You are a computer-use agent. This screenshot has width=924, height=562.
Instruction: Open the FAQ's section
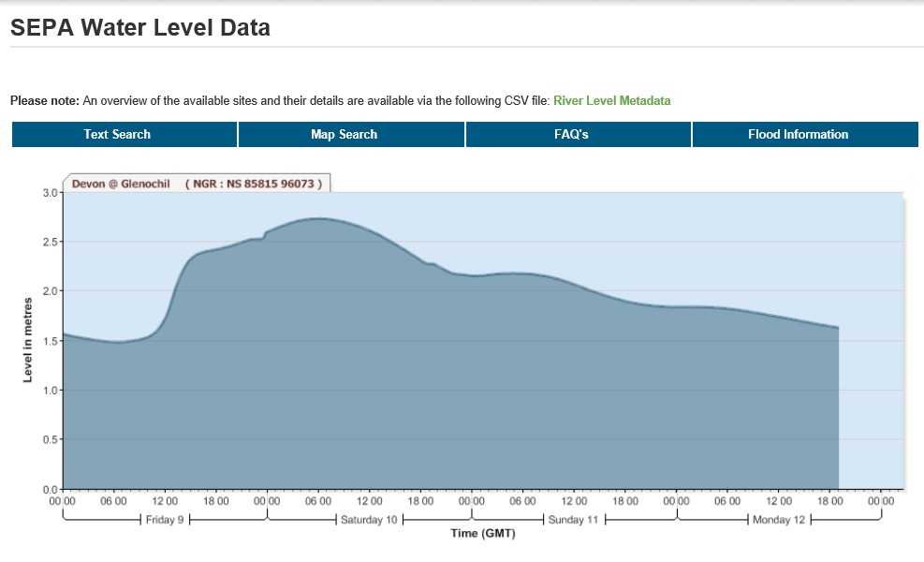pyautogui.click(x=571, y=134)
